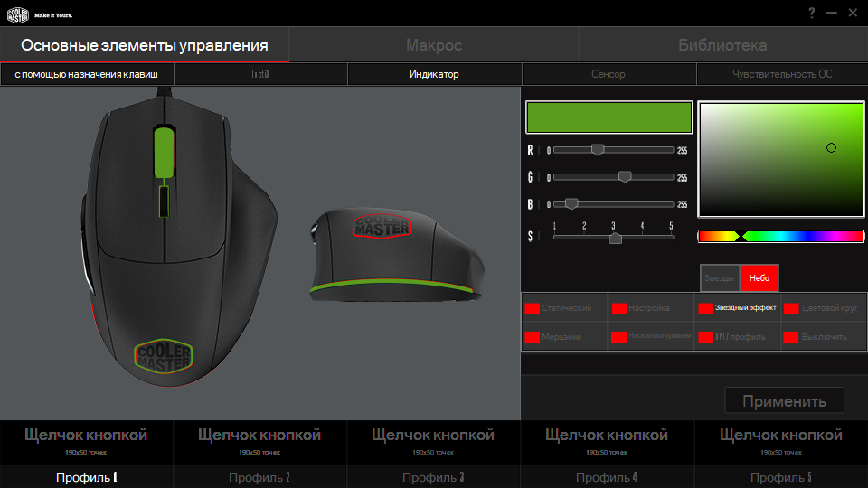Image resolution: width=868 pixels, height=488 pixels.
Task: Select Профиль 3
Action: coord(433,477)
